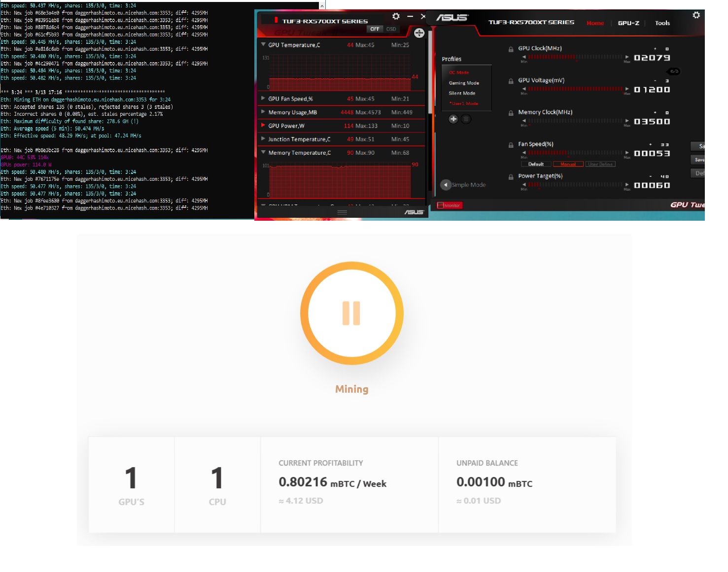Decrease Power Target with left arrow
Viewport: 728px width, 572px height.
(524, 185)
